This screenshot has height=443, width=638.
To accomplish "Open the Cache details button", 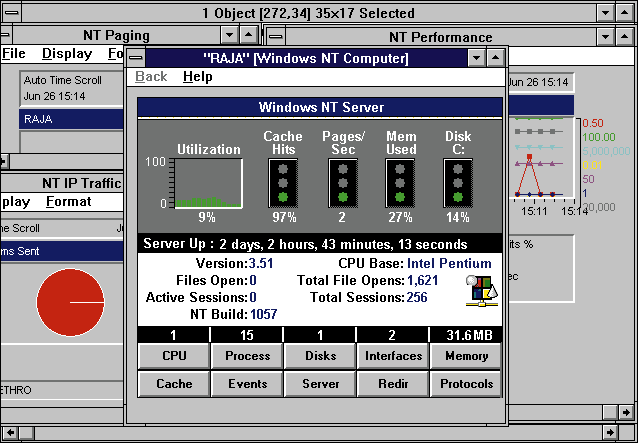I will pyautogui.click(x=174, y=384).
